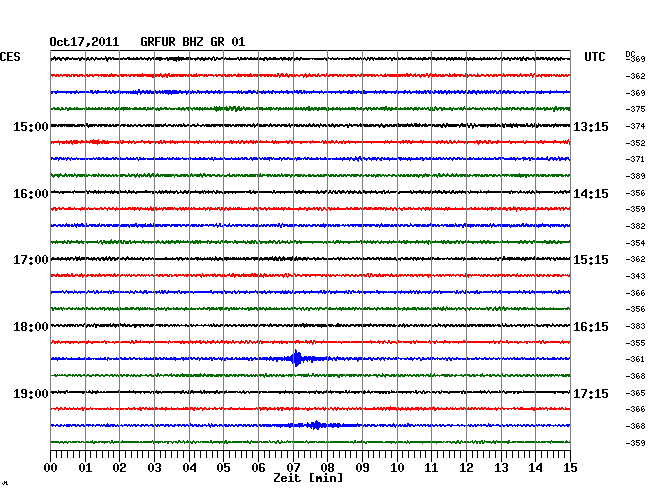
Task: Select the DC offset value -355
Action: click(635, 343)
